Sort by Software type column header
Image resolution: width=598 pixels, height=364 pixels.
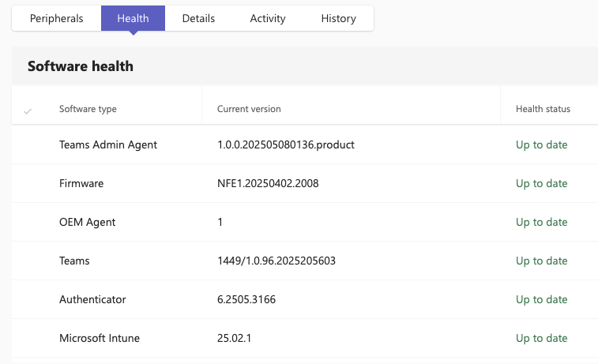[88, 109]
